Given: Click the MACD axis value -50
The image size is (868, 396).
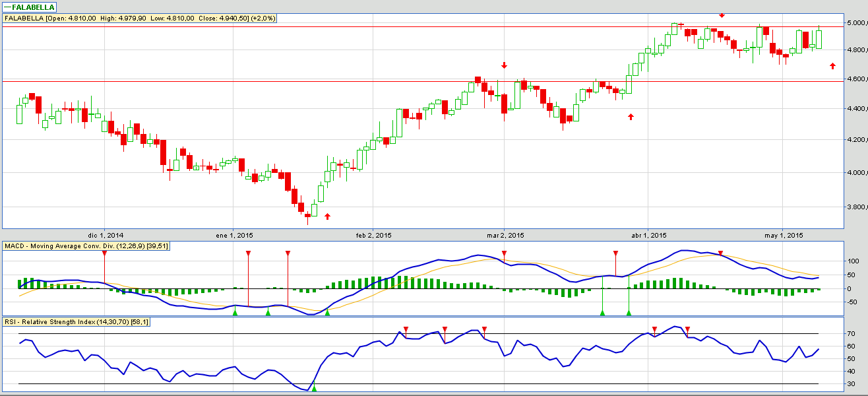Looking at the screenshot, I should (x=853, y=303).
